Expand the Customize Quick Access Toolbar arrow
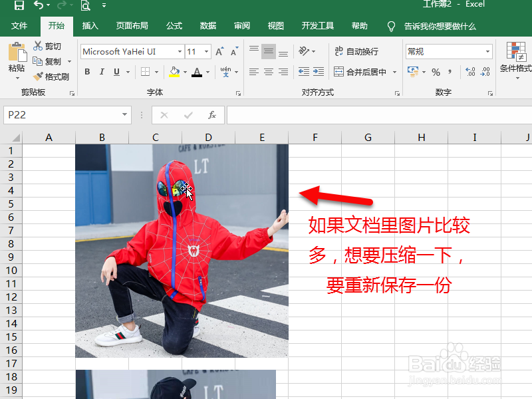The height and width of the screenshot is (399, 532). pyautogui.click(x=104, y=5)
